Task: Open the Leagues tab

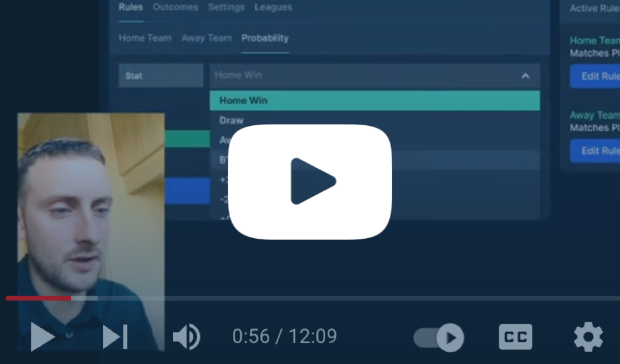Action: 273,7
